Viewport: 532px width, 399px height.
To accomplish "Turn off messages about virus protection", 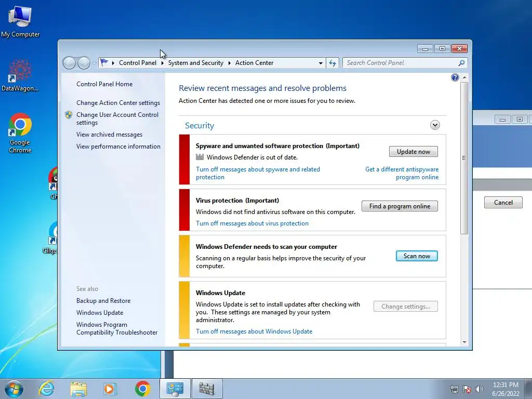I will [252, 223].
